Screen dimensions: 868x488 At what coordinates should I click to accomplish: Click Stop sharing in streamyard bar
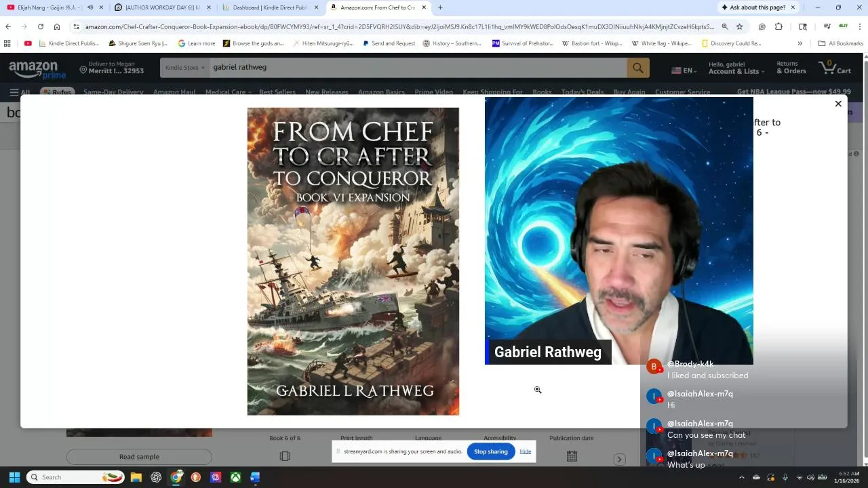pos(491,451)
